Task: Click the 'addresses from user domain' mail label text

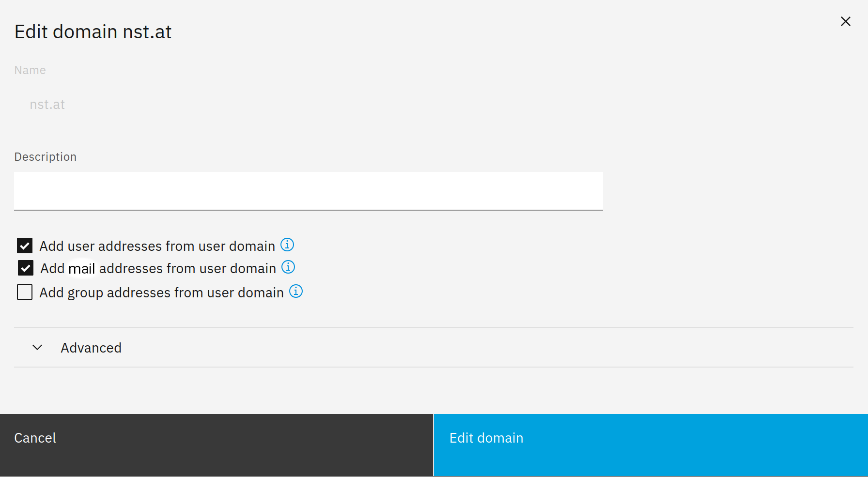Action: 187,268
